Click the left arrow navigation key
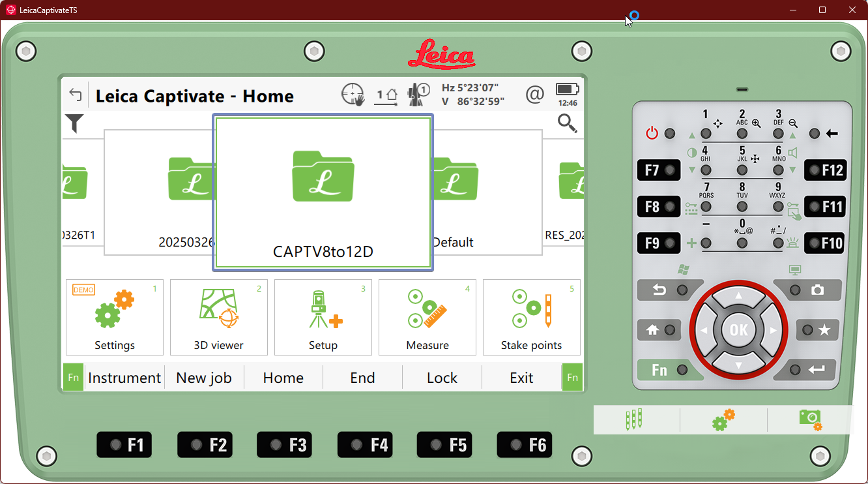The image size is (868, 484). coord(706,330)
